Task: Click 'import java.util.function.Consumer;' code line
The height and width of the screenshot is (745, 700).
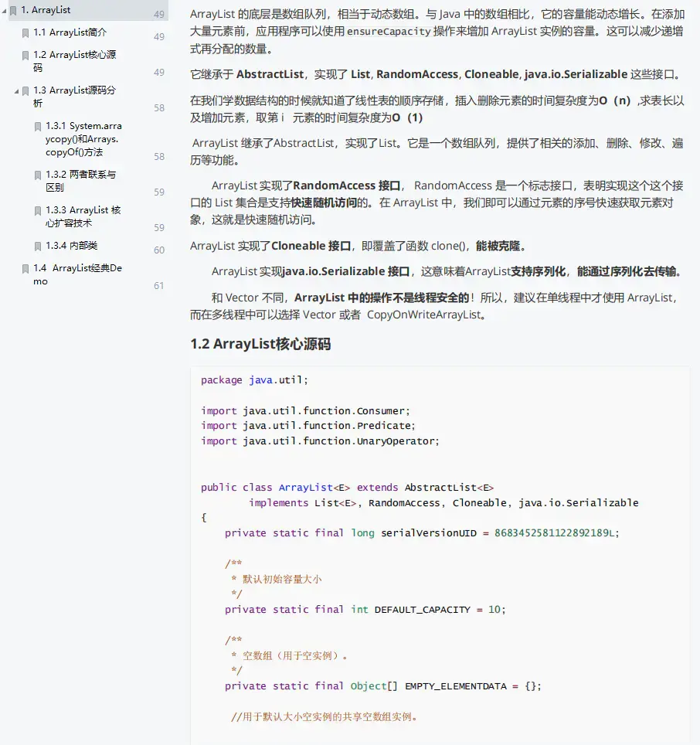Action: click(x=305, y=410)
